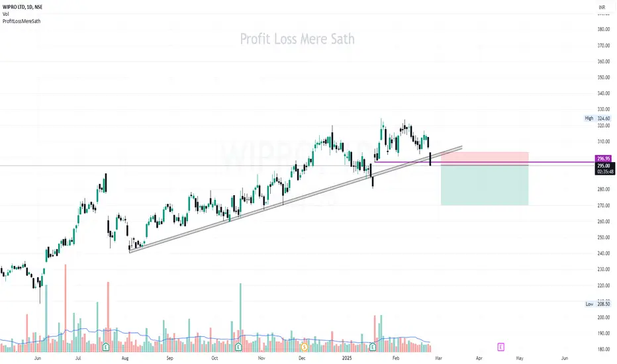
Task: Open the INR currency selector
Action: 602,7
